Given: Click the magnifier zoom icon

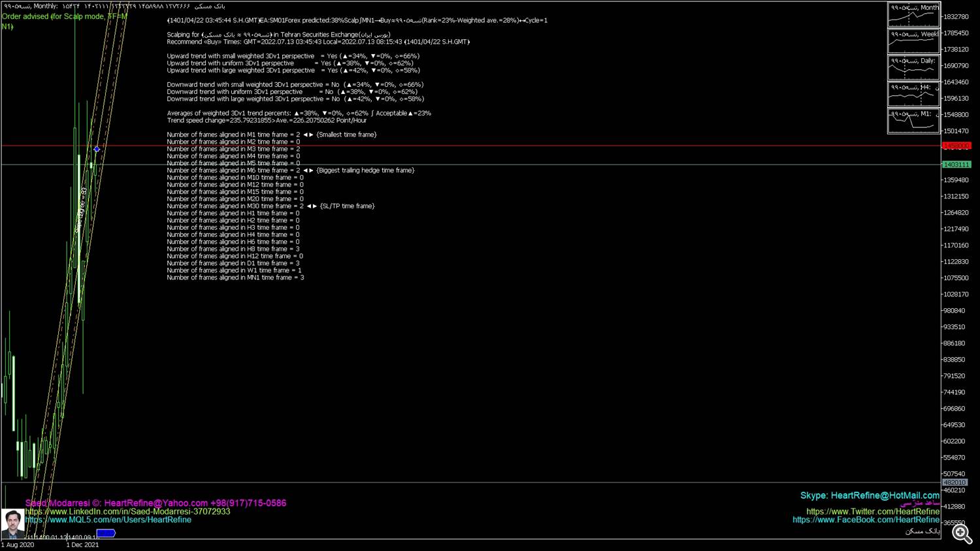Looking at the screenshot, I should (x=962, y=533).
